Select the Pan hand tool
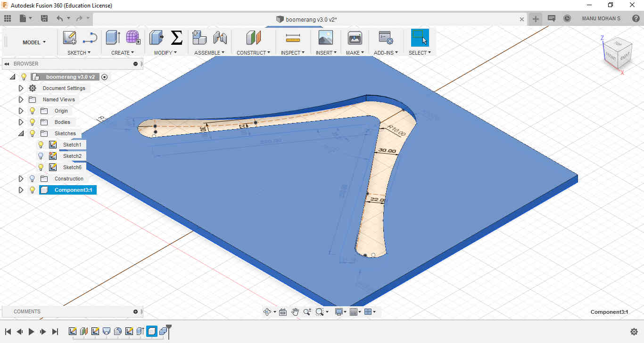This screenshot has height=343, width=644. pyautogui.click(x=295, y=311)
